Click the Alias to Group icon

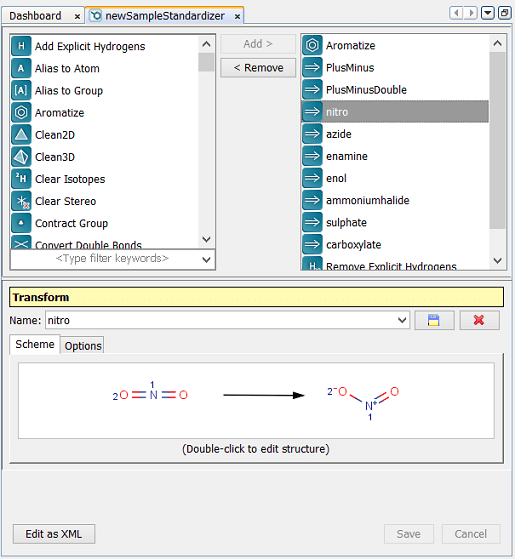pyautogui.click(x=21, y=91)
